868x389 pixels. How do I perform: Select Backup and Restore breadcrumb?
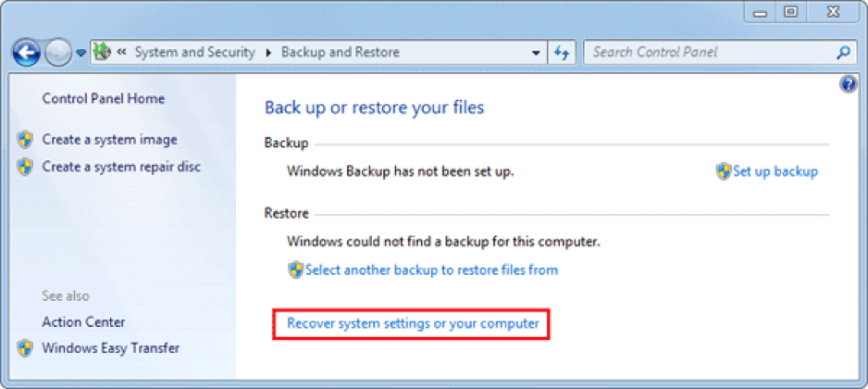point(340,53)
